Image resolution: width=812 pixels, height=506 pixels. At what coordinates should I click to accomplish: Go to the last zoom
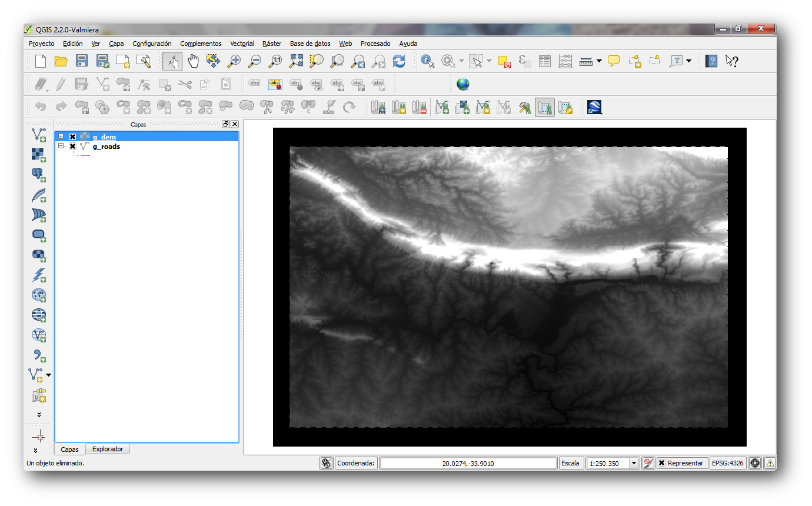(x=358, y=61)
